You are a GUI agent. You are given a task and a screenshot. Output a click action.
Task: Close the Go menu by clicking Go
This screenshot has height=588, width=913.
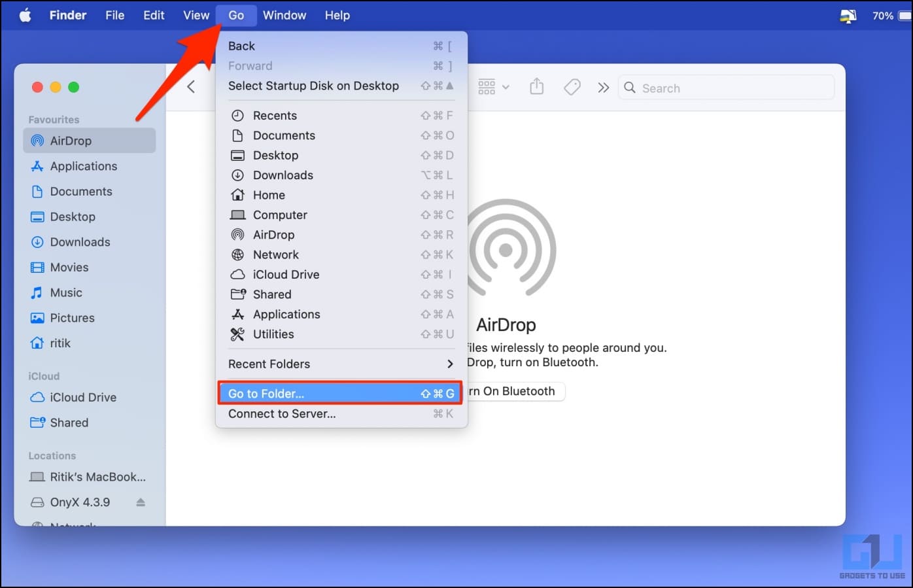click(236, 15)
